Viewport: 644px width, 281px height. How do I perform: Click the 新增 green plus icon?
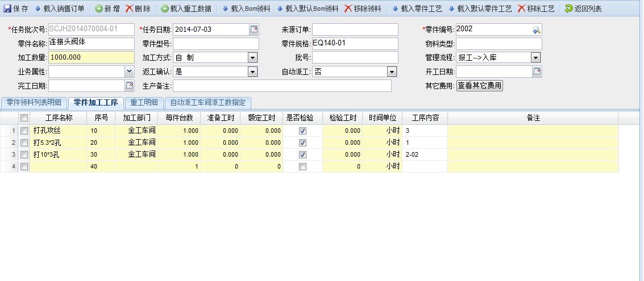99,9
